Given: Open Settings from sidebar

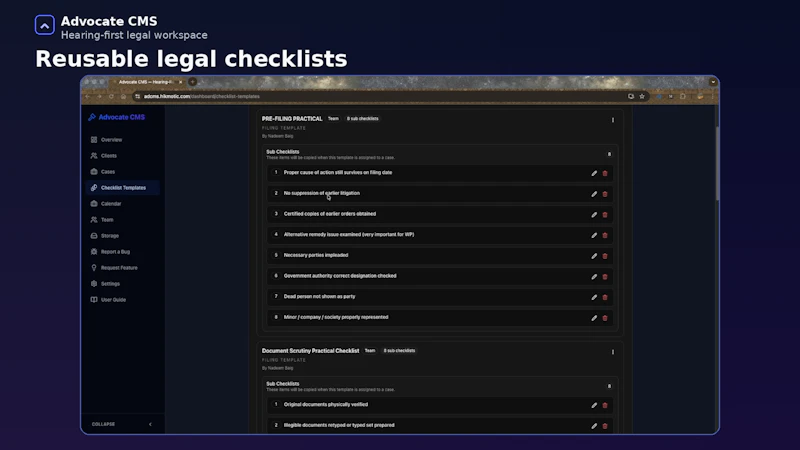Looking at the screenshot, I should [122, 284].
